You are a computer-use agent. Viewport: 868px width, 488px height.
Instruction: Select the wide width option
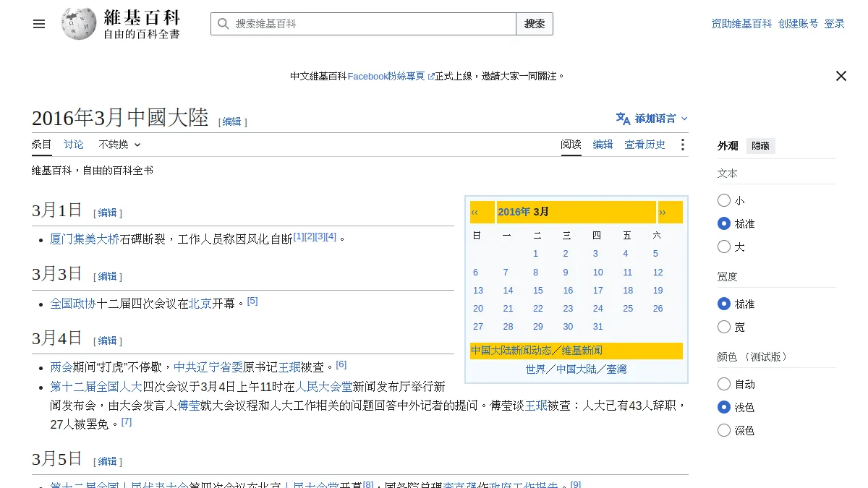(724, 327)
